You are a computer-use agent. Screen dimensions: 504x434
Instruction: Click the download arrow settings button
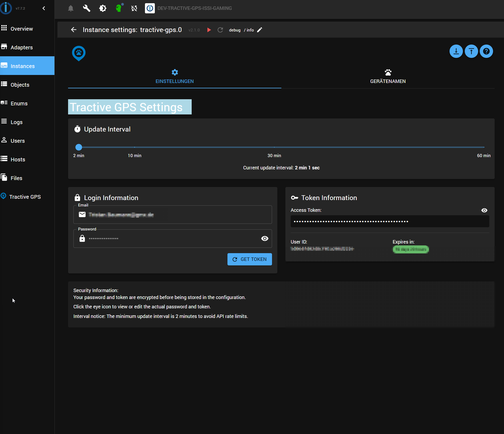(456, 51)
